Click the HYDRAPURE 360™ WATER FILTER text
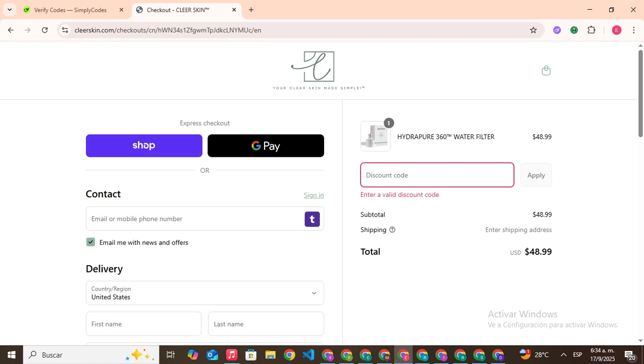This screenshot has width=644, height=364. coord(446,137)
